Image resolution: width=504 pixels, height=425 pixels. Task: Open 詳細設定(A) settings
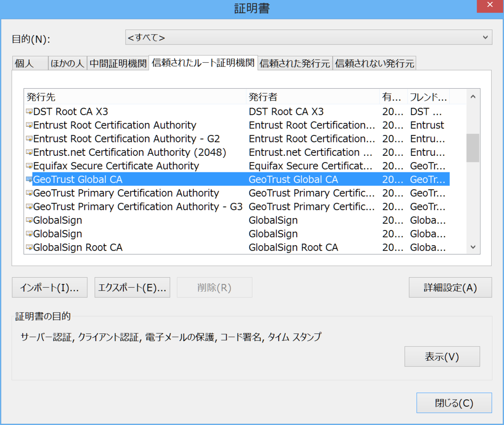pyautogui.click(x=450, y=288)
